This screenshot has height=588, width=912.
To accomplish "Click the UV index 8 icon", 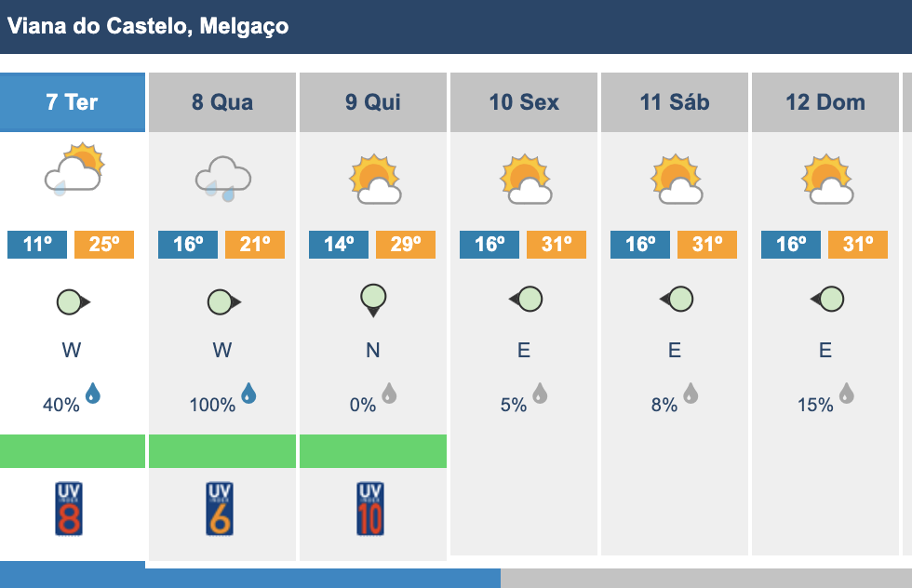I will pyautogui.click(x=69, y=509).
